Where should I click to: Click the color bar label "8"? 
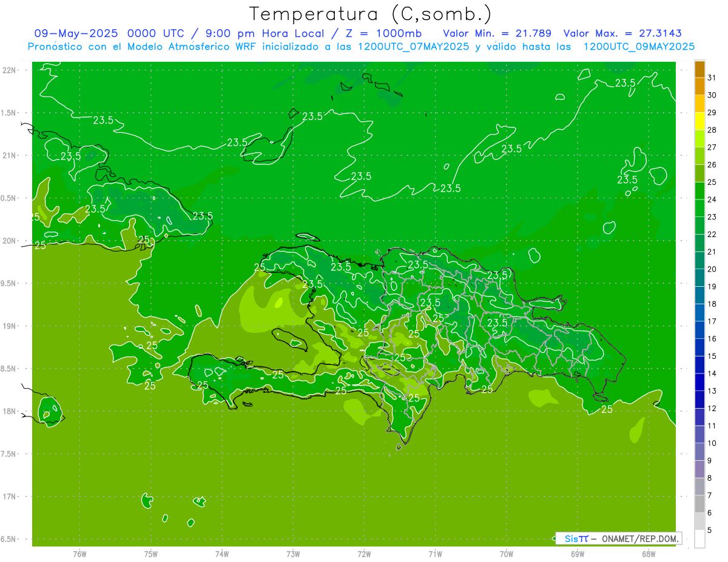(710, 478)
